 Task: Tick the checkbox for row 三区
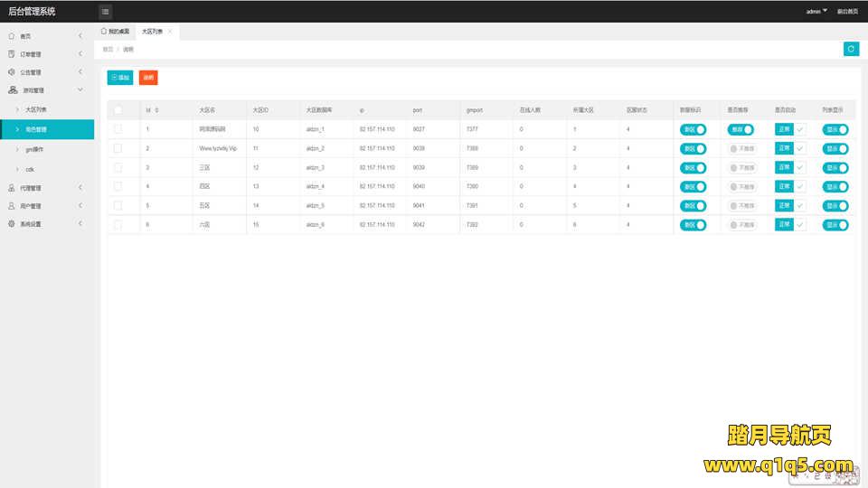[118, 167]
